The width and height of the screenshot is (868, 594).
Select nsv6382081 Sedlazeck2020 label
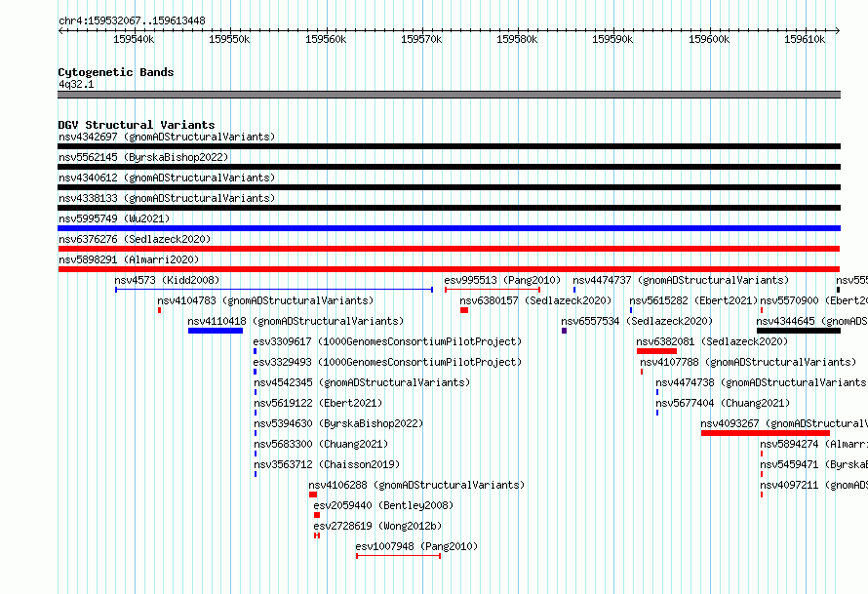(x=712, y=341)
